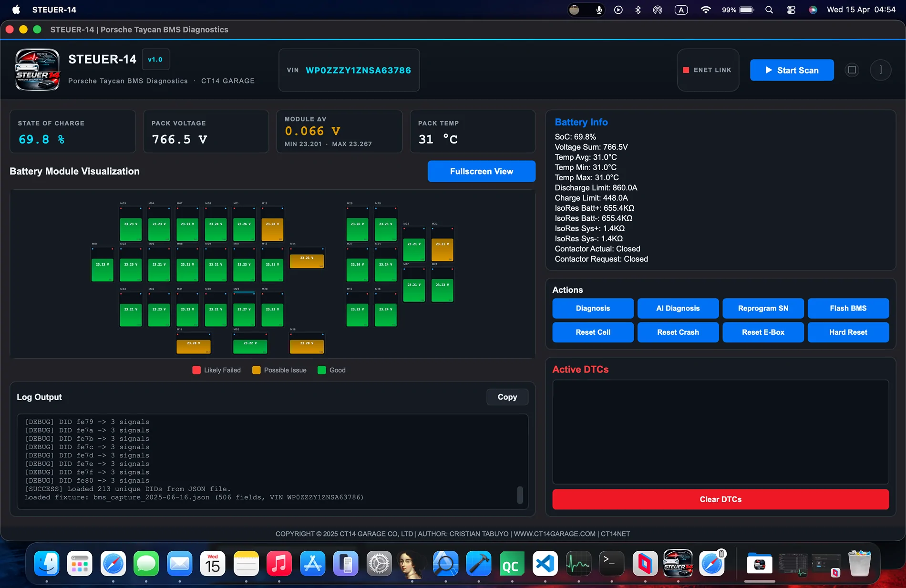Click the red ENET LINK status indicator
Image resolution: width=906 pixels, height=588 pixels.
686,70
